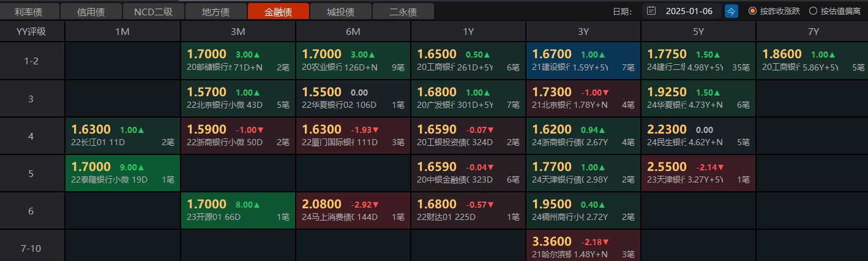Click the YY评级 column header
The width and height of the screenshot is (868, 261).
[x=32, y=31]
